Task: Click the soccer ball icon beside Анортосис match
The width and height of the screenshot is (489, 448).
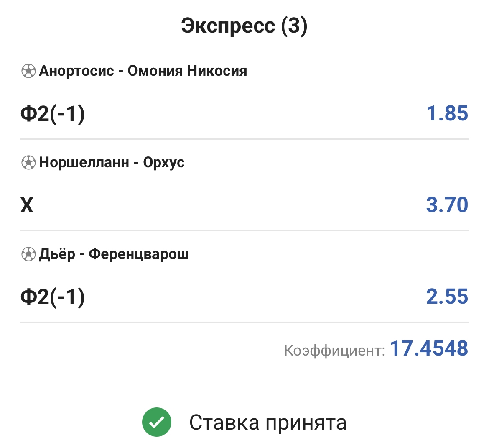Action: (x=28, y=71)
